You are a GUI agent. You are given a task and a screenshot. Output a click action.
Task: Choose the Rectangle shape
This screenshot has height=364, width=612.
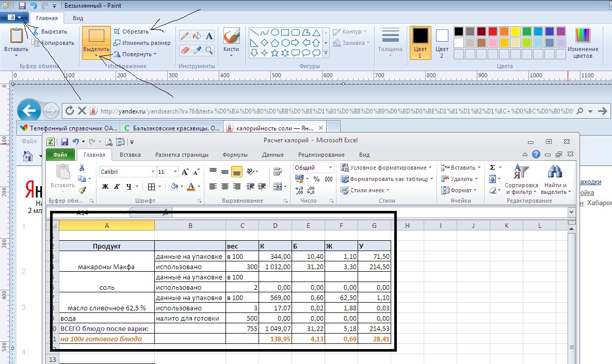pos(285,32)
